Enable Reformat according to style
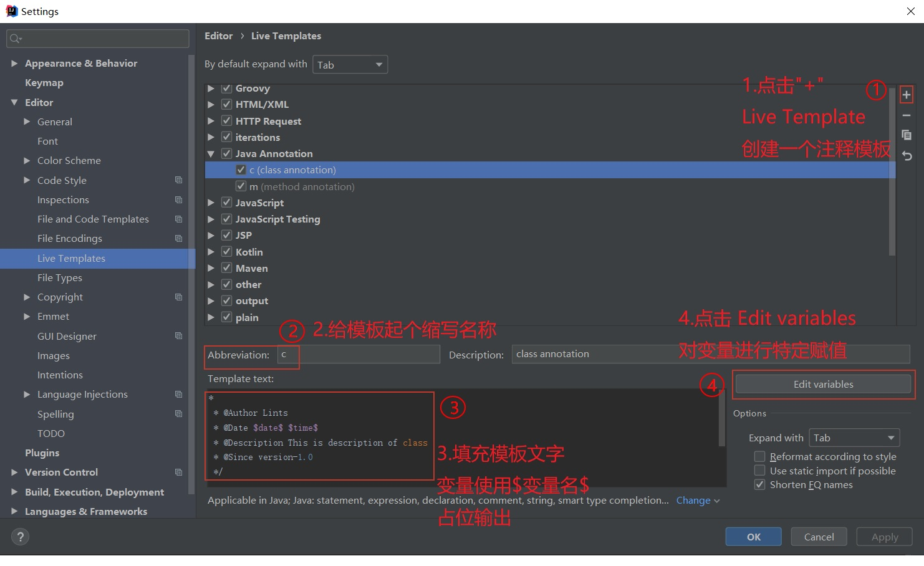The width and height of the screenshot is (924, 566). pos(759,456)
